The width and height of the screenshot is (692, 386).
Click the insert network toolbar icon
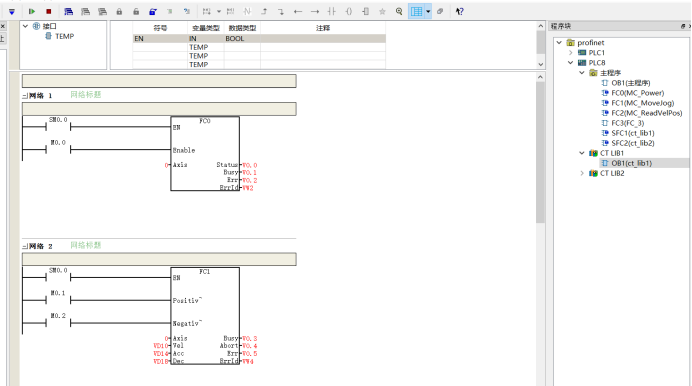point(207,11)
